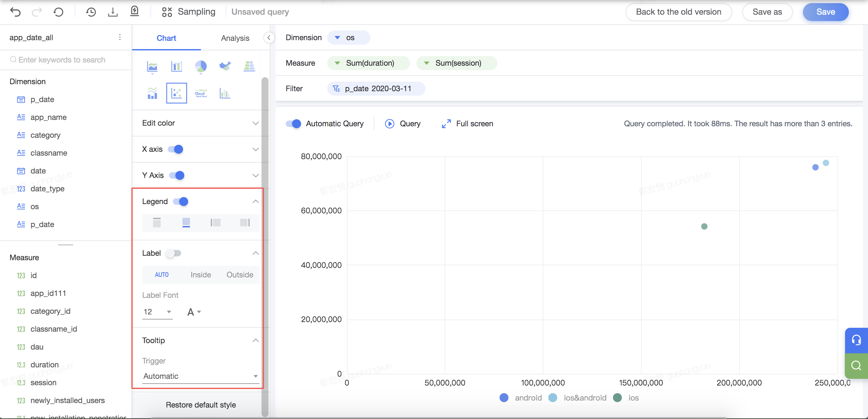868x419 pixels.
Task: Open the green search widget
Action: pos(856,365)
